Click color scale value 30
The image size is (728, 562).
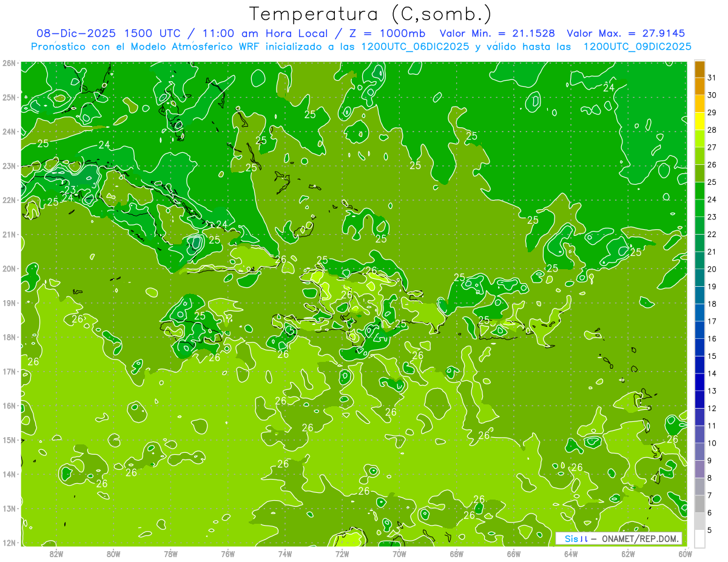point(712,95)
